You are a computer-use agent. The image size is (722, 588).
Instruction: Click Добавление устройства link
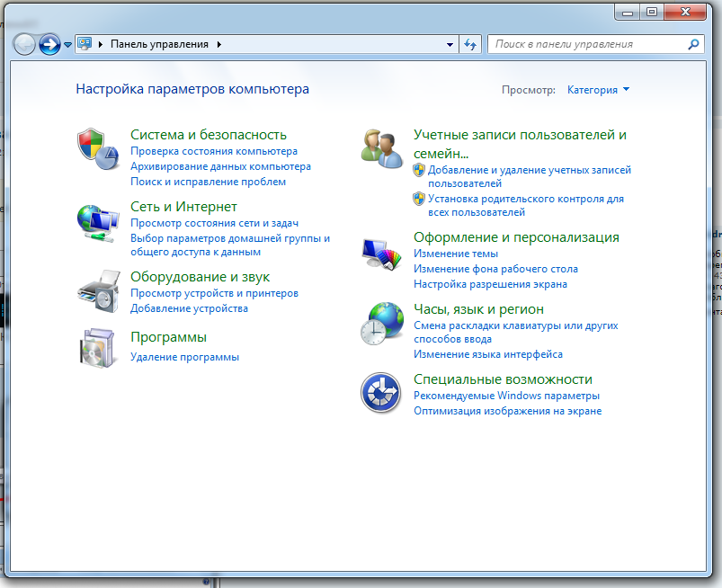189,308
